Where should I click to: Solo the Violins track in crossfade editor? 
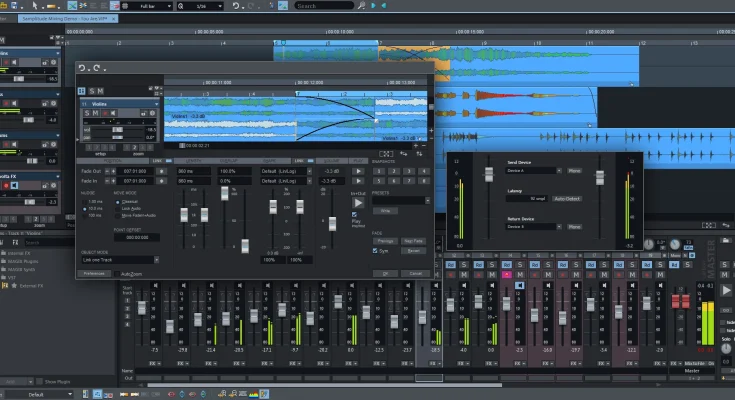point(87,114)
